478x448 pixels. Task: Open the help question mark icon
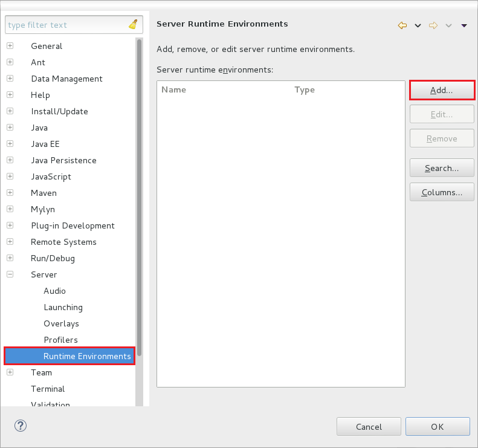(21, 426)
